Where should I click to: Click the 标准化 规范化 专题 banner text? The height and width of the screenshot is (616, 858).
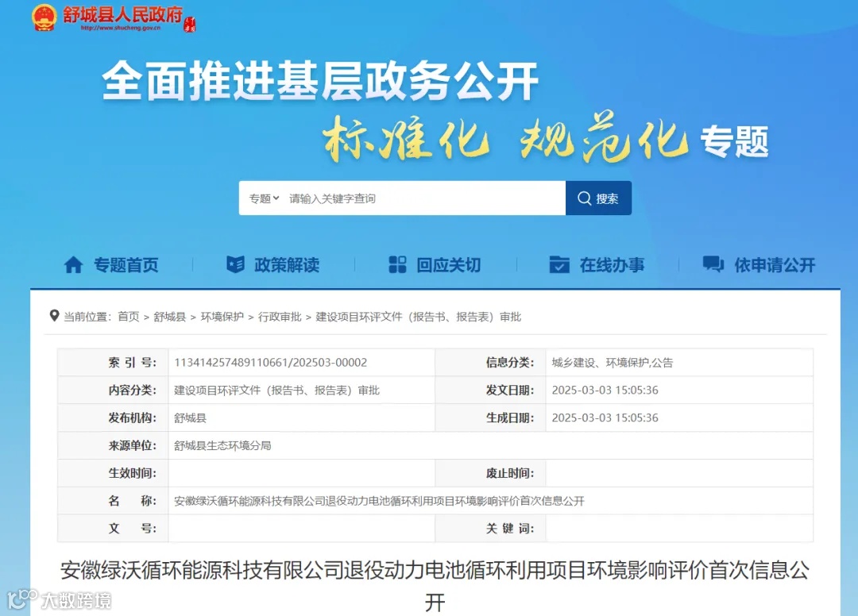click(545, 138)
